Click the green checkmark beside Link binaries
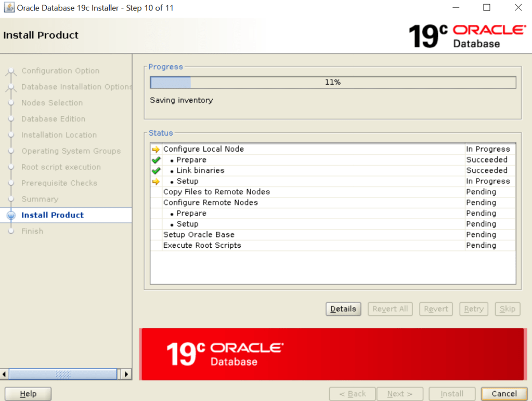 (155, 170)
